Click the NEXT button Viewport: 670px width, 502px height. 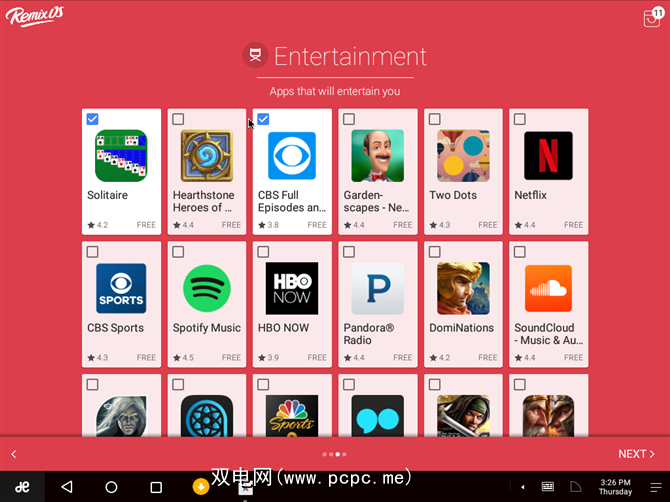click(636, 454)
